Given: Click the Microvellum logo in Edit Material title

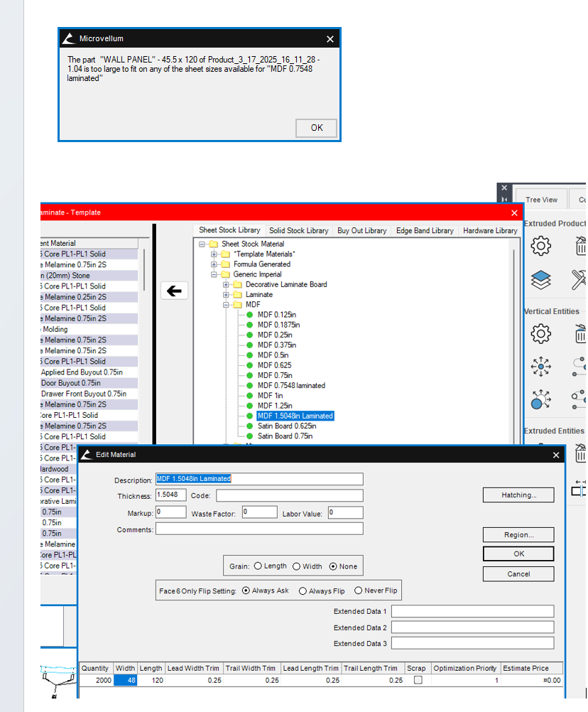Looking at the screenshot, I should pos(87,454).
